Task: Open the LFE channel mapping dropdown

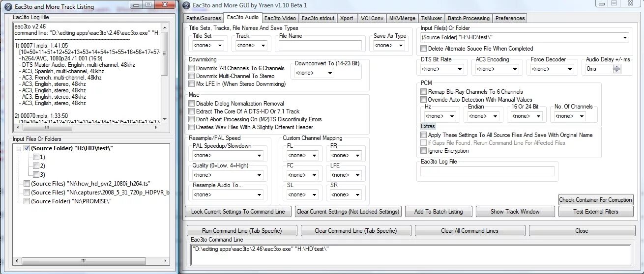Action: click(345, 175)
